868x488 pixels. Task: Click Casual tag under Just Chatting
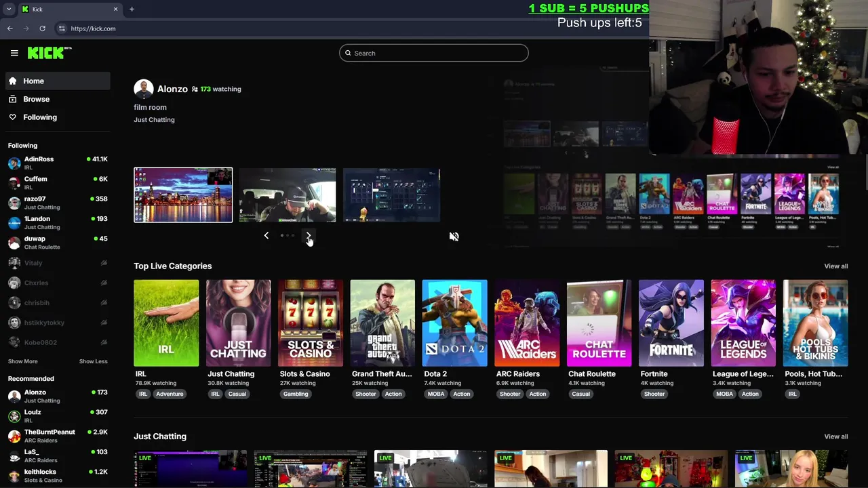coord(237,394)
